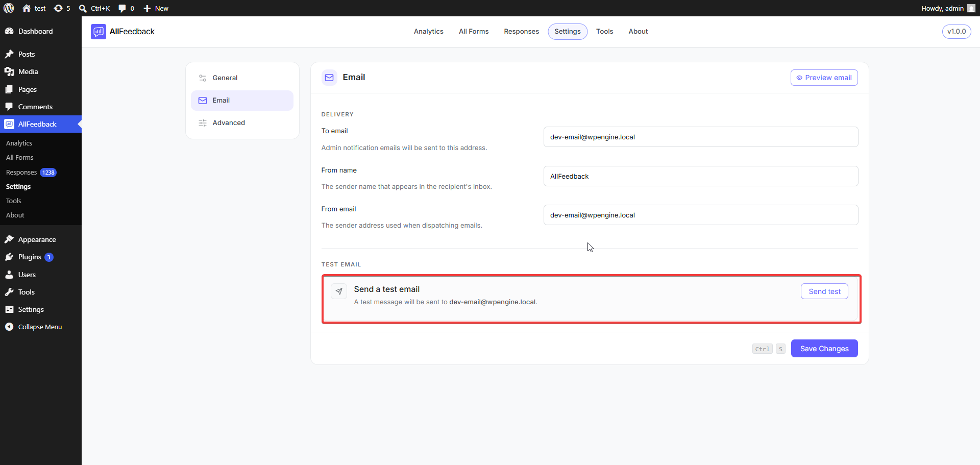Select Advanced in the settings side panel
980x465 pixels.
[x=242, y=123]
